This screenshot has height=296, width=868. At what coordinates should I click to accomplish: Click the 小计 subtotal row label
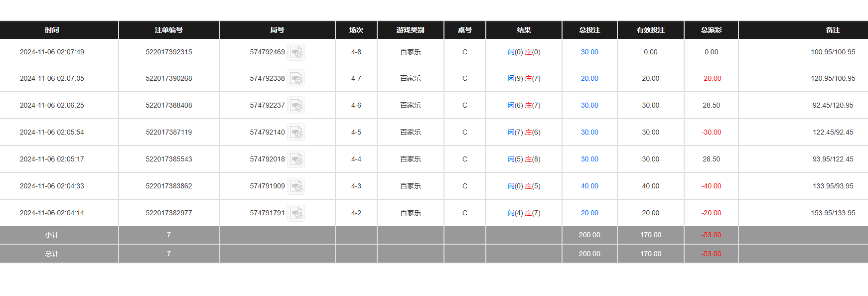click(x=52, y=235)
